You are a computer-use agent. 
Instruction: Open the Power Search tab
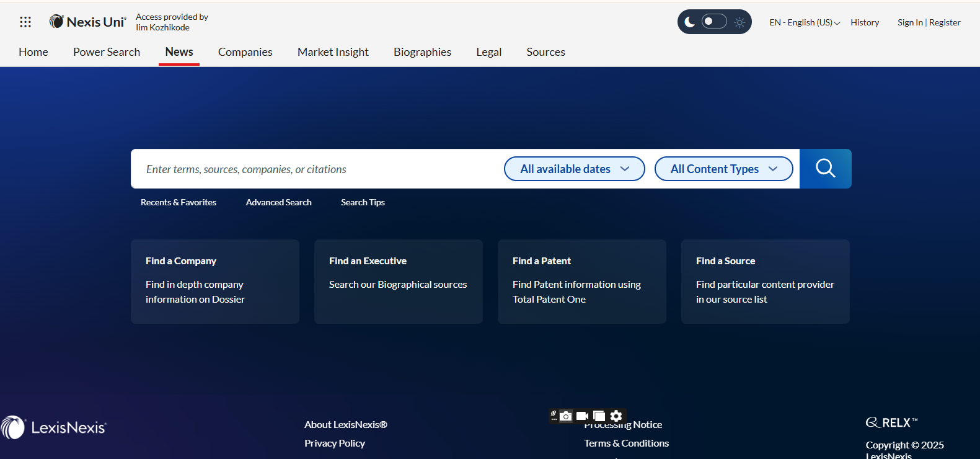click(107, 52)
